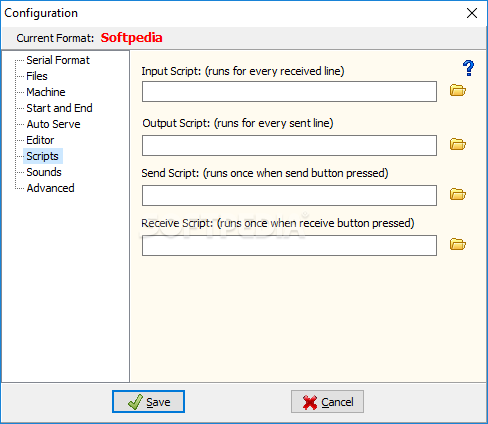The height and width of the screenshot is (424, 488).
Task: Browse for the Output Script file
Action: pos(458,144)
